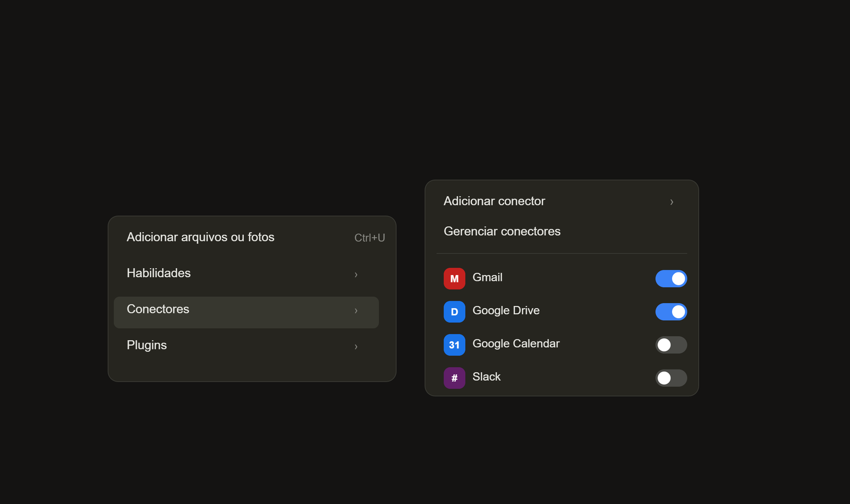850x504 pixels.
Task: Expand the Plugins submenu chevron
Action: click(356, 347)
